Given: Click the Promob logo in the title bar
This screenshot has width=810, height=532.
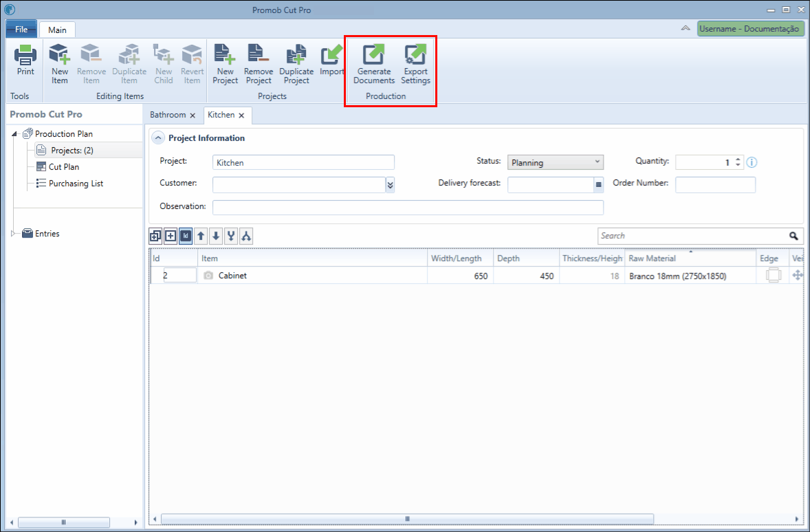Looking at the screenshot, I should (x=10, y=10).
